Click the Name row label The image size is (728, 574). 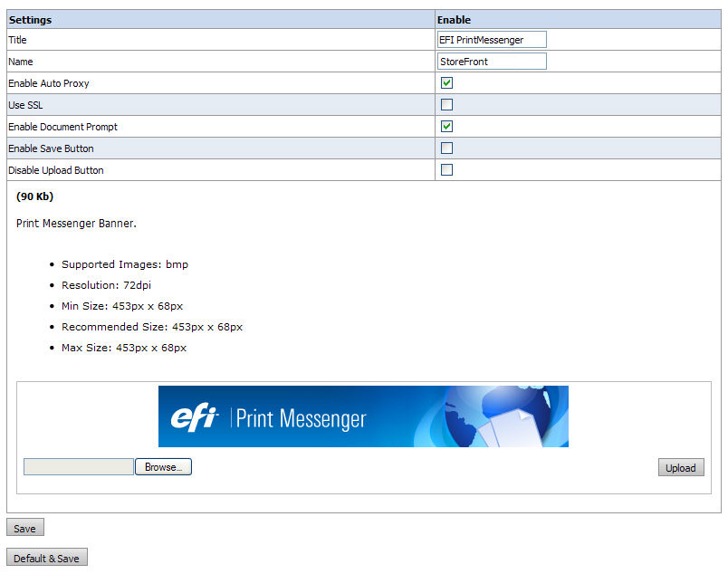point(21,62)
